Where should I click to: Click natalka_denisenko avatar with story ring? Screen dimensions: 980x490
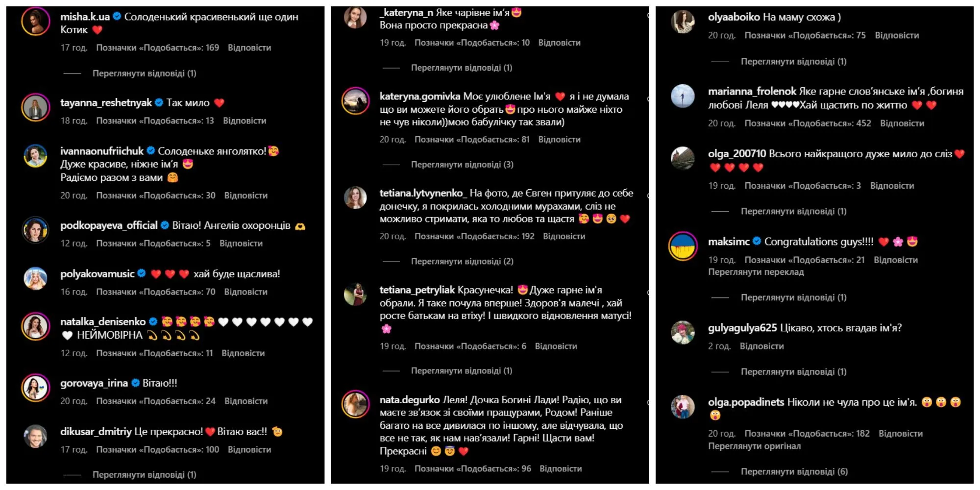click(x=36, y=326)
